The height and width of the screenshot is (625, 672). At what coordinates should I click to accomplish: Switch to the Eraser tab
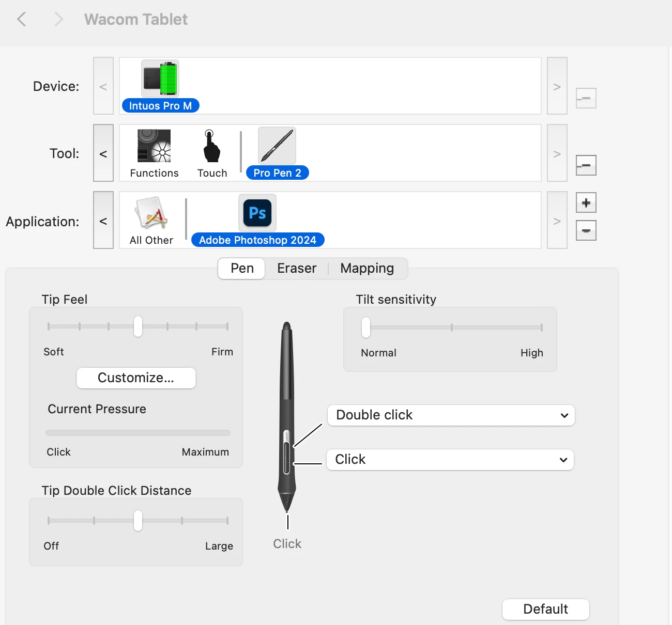click(297, 269)
